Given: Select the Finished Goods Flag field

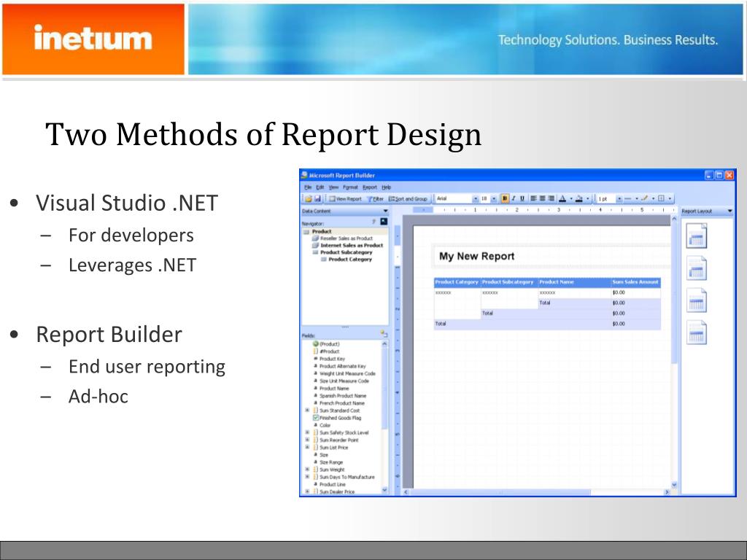Looking at the screenshot, I should click(x=340, y=418).
